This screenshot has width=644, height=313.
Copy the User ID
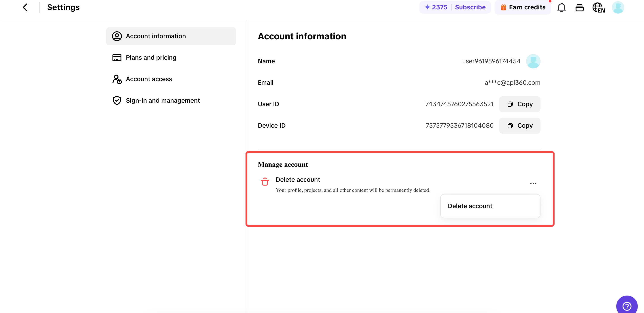click(519, 104)
